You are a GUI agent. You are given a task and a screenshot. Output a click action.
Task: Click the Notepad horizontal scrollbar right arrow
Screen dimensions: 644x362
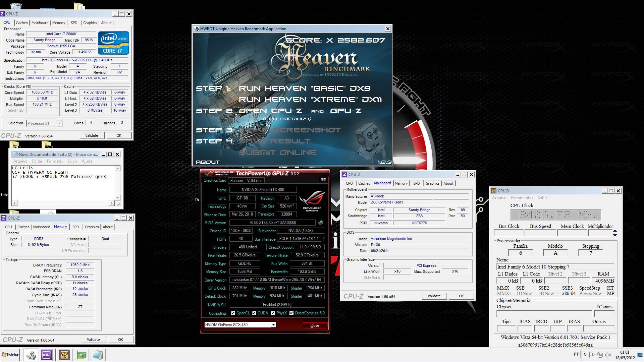(x=112, y=203)
